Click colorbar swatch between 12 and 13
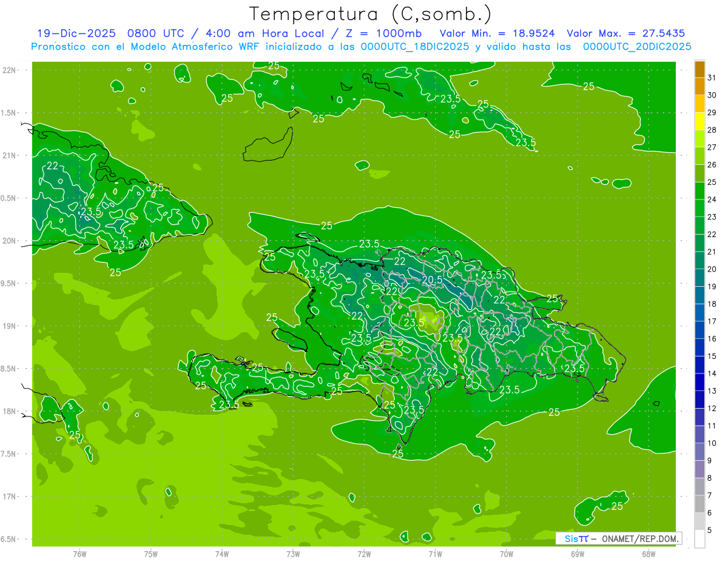 699,400
